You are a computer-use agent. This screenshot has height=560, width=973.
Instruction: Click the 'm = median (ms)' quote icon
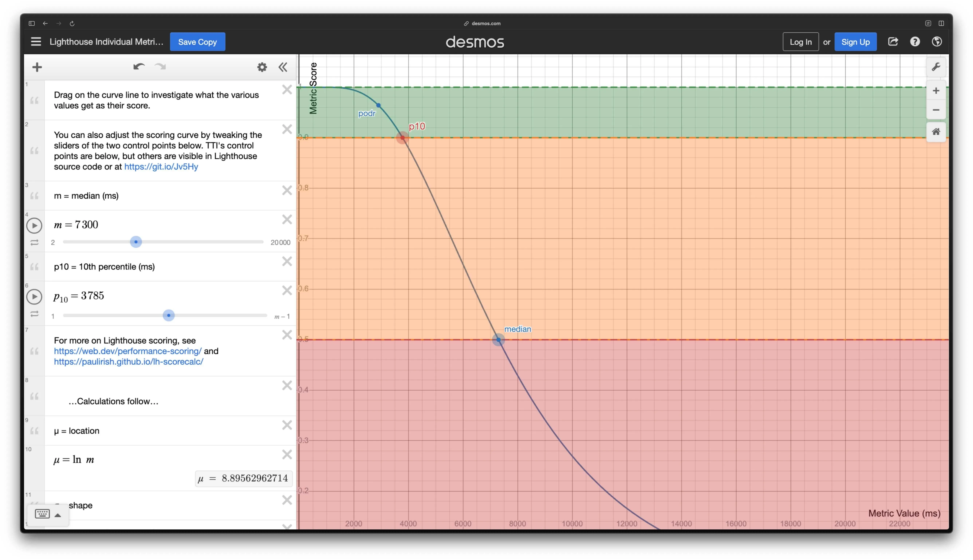(34, 196)
